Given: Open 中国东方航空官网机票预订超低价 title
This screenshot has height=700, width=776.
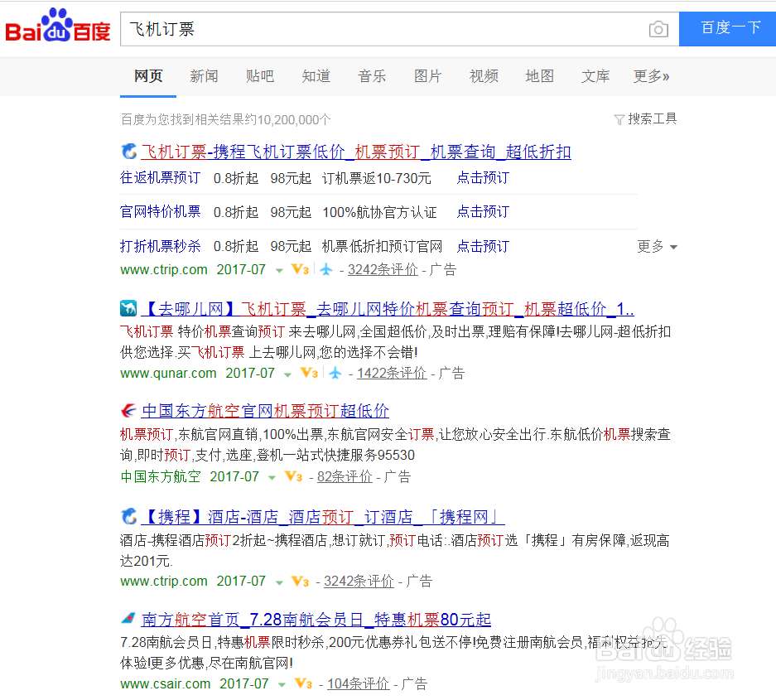Looking at the screenshot, I should [265, 411].
